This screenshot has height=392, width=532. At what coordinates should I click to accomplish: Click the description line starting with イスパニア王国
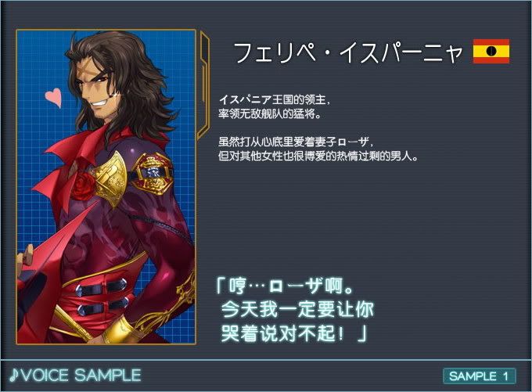tap(274, 100)
